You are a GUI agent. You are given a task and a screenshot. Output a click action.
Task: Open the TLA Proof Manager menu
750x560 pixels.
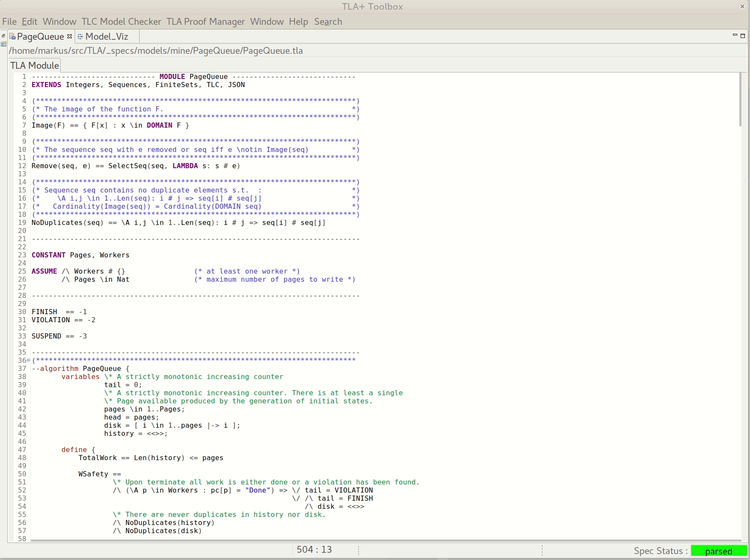point(206,22)
